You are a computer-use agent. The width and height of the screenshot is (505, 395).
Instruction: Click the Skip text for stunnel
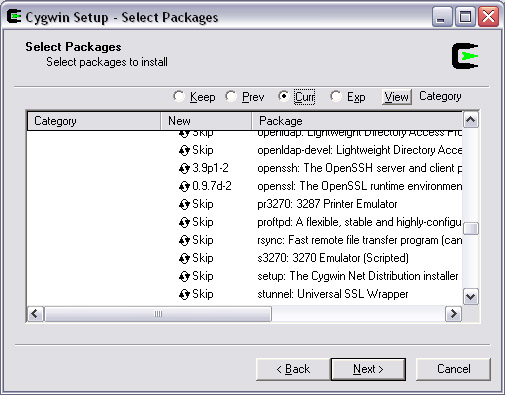[203, 294]
